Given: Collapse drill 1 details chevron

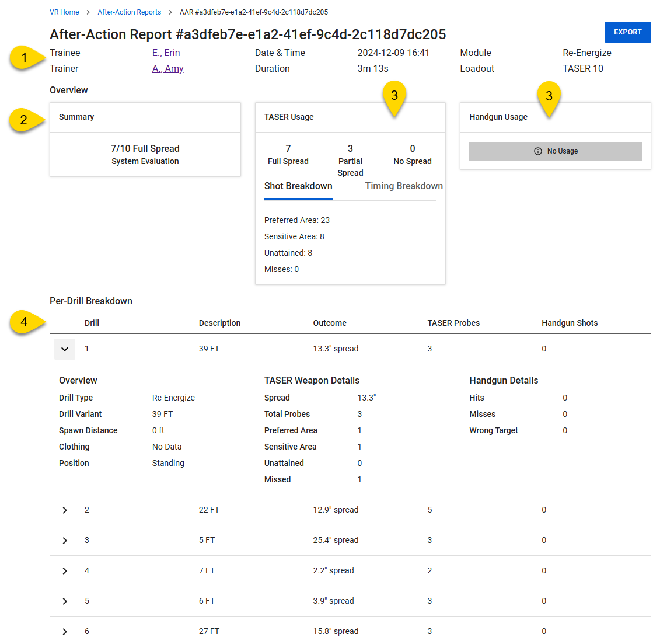Looking at the screenshot, I should (65, 349).
